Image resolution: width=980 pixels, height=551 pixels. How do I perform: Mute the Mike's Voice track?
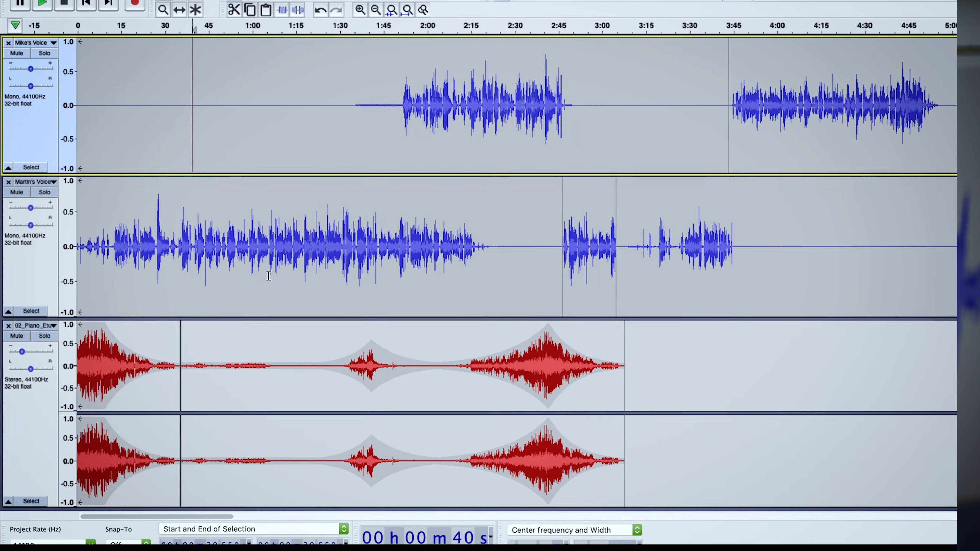(x=17, y=53)
